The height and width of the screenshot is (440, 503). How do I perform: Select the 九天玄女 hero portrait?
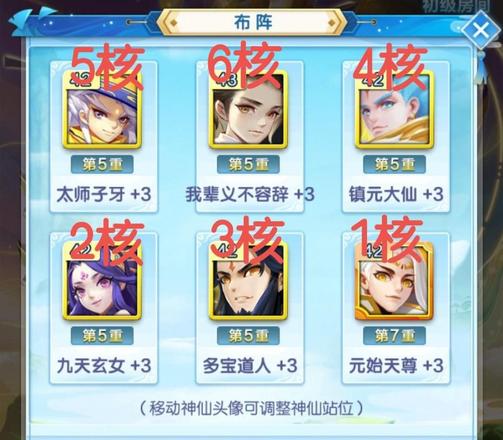102,281
